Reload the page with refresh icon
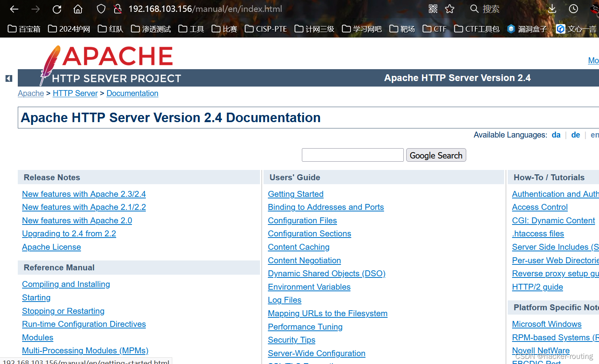This screenshot has height=364, width=599. click(57, 9)
